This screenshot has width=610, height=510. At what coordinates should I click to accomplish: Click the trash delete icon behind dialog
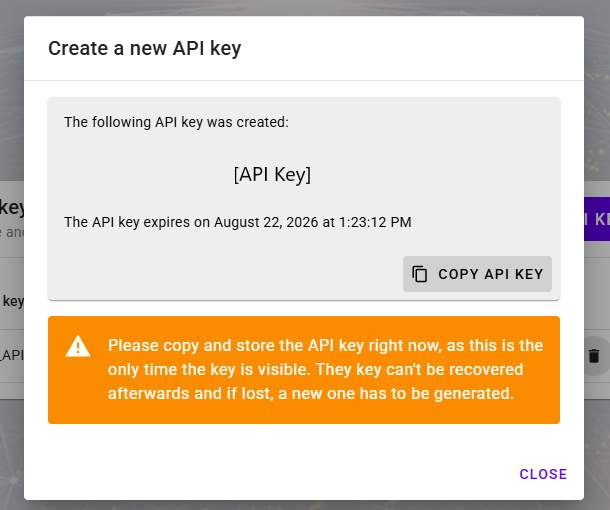coord(594,356)
